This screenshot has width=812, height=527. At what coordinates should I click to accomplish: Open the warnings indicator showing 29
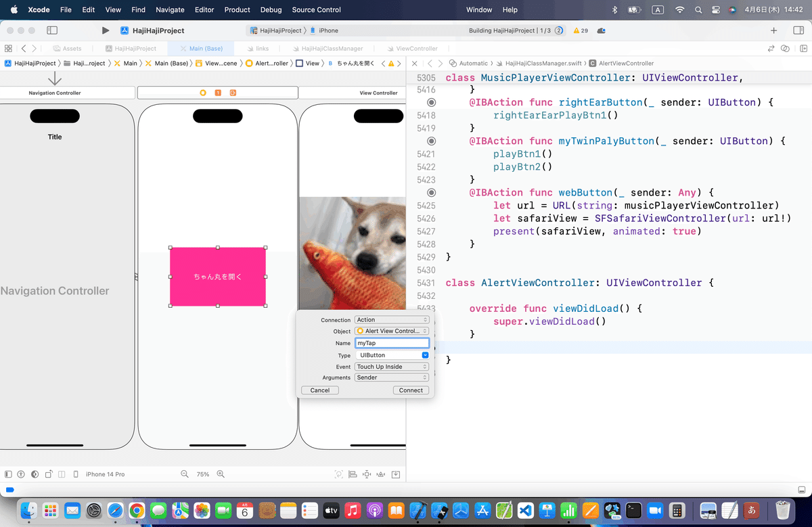coord(581,30)
